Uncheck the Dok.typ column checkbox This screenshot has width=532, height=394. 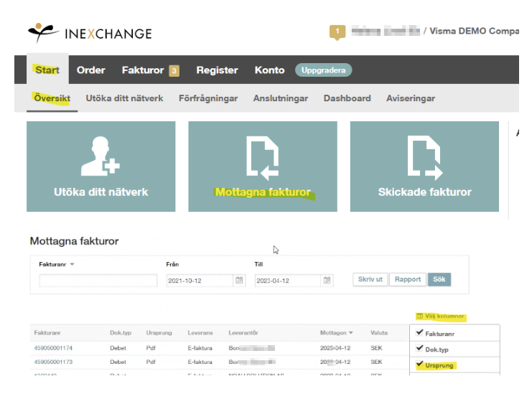420,348
